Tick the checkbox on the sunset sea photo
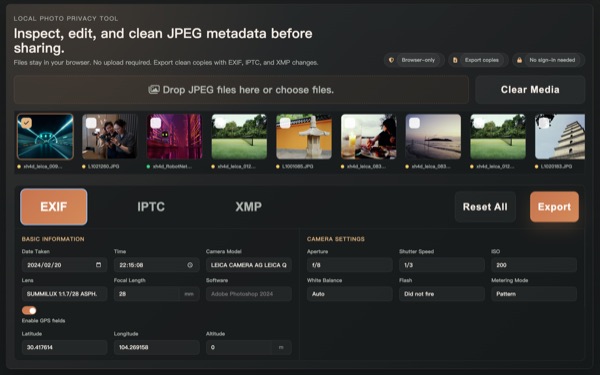Viewport: 600px width, 375px height. 414,123
